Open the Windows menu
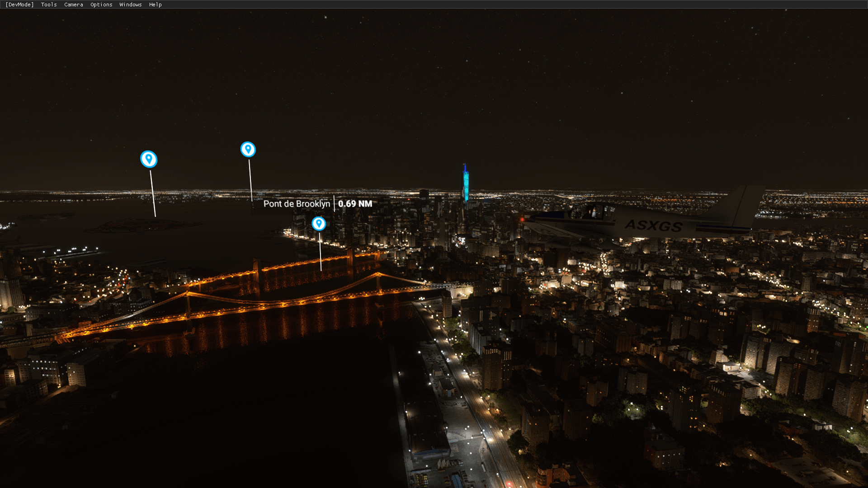The height and width of the screenshot is (488, 868). [x=131, y=5]
